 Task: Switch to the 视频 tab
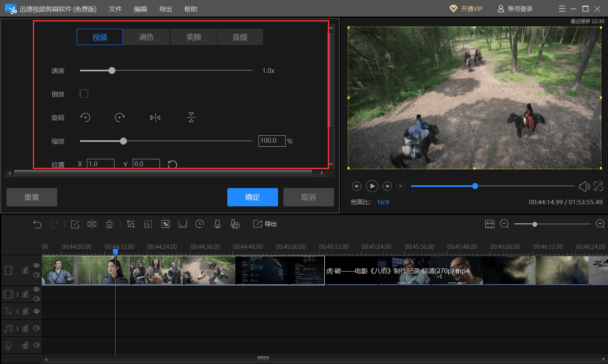tap(100, 37)
